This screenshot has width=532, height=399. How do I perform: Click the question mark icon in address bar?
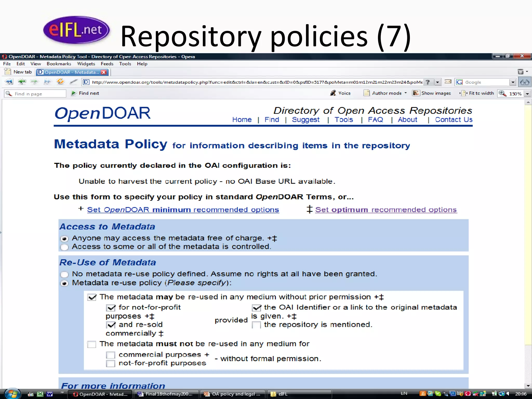point(428,82)
